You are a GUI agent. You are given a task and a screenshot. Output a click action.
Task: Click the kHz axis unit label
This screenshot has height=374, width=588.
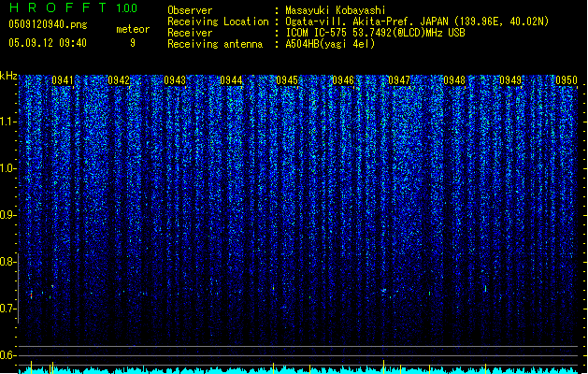pos(8,76)
